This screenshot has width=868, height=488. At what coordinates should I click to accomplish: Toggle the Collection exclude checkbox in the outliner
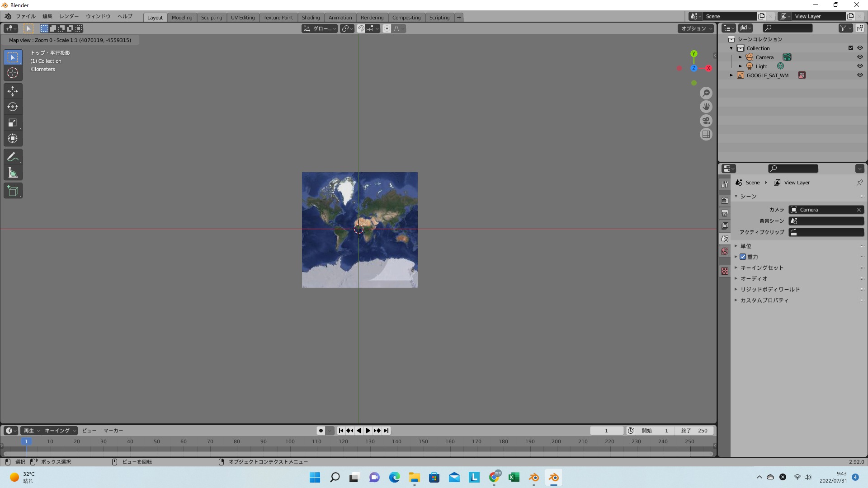850,48
